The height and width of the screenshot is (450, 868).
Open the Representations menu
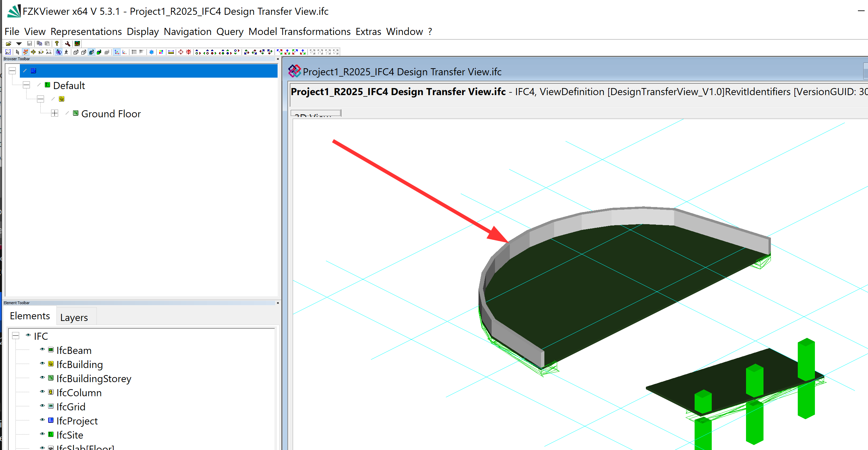coord(86,32)
